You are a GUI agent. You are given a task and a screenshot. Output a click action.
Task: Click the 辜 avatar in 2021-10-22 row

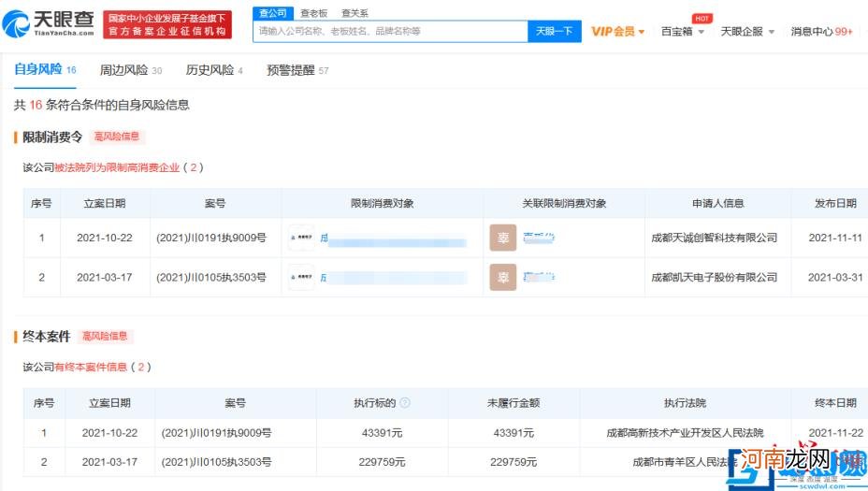(x=502, y=238)
